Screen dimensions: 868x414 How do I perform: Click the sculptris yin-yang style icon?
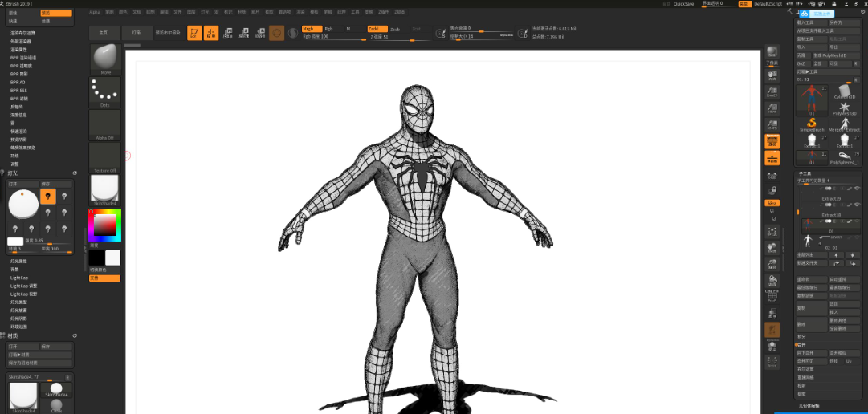point(293,33)
